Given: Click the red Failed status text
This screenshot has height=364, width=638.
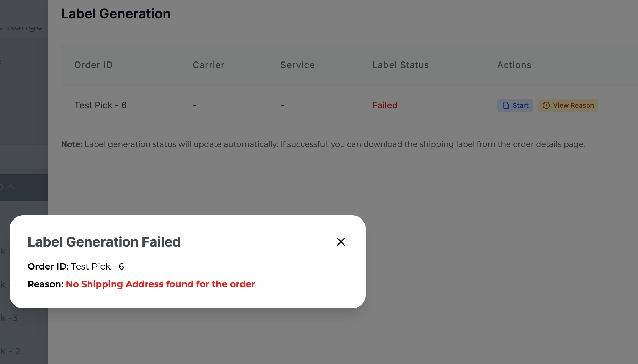Looking at the screenshot, I should pos(385,105).
